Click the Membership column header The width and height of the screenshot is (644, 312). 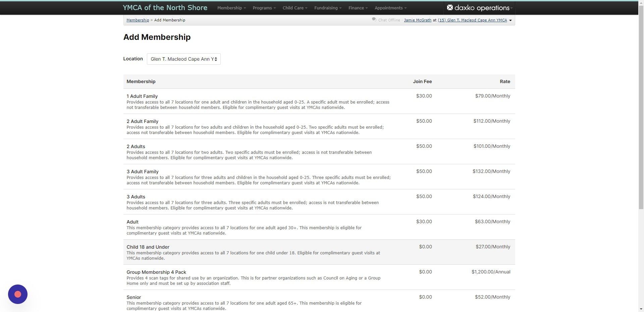point(141,81)
